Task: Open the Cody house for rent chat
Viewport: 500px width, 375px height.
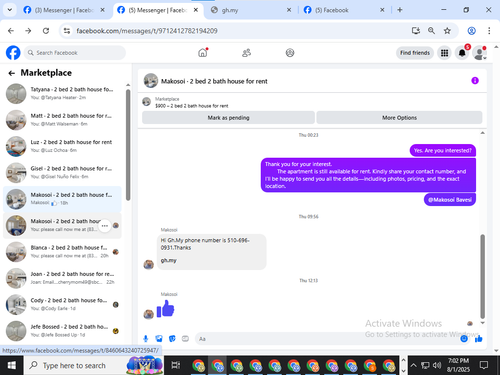Action: coord(62,304)
